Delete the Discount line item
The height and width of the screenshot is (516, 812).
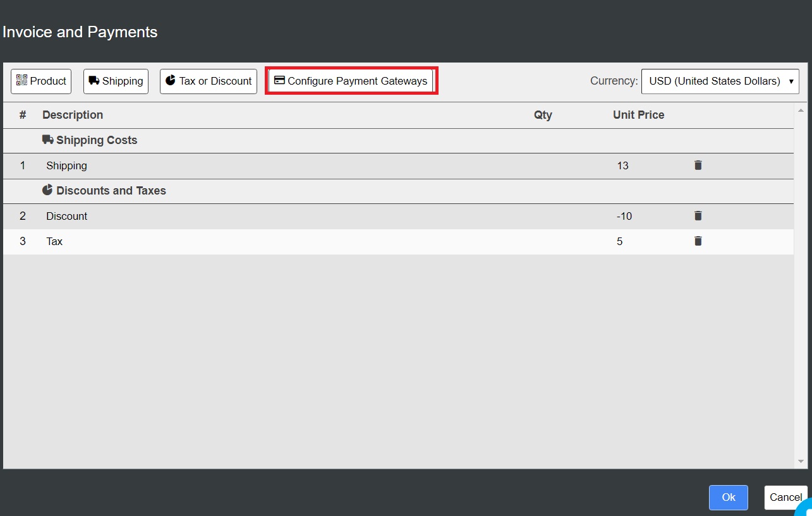[x=698, y=216]
